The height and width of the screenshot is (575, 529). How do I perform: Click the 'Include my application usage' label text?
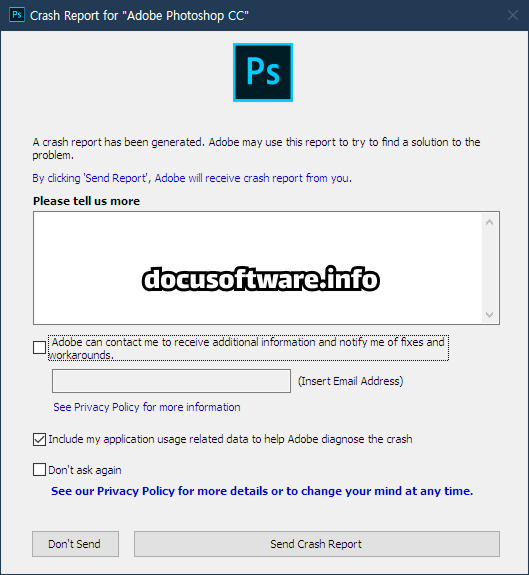tap(230, 439)
